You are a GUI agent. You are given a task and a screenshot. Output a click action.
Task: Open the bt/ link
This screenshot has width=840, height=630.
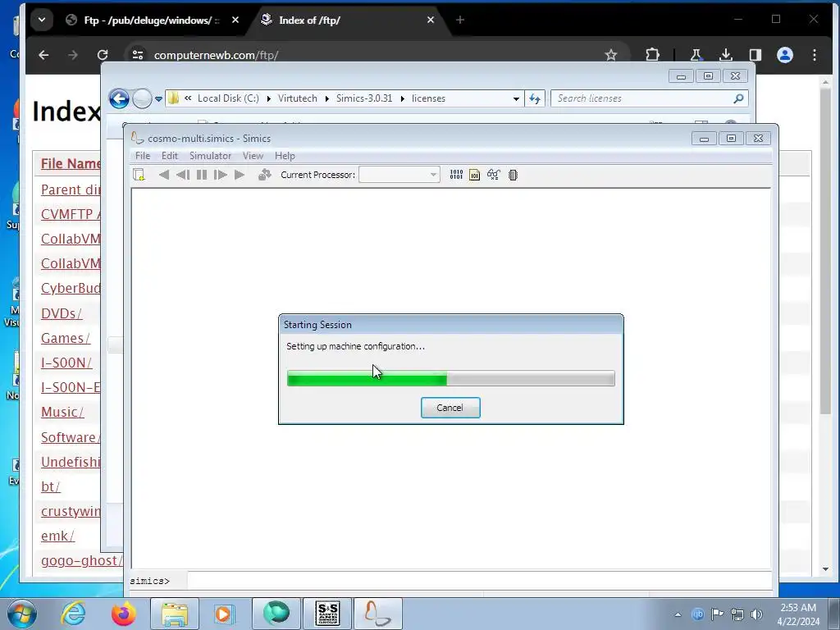point(51,486)
